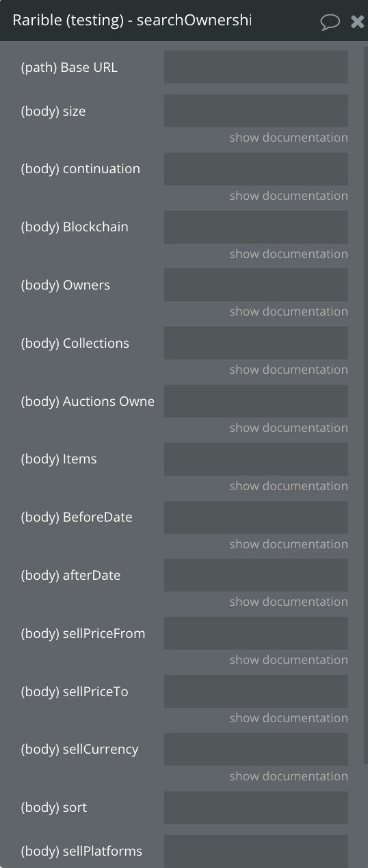Select the (body) afterDate input field
368x868 pixels.
pyautogui.click(x=256, y=575)
